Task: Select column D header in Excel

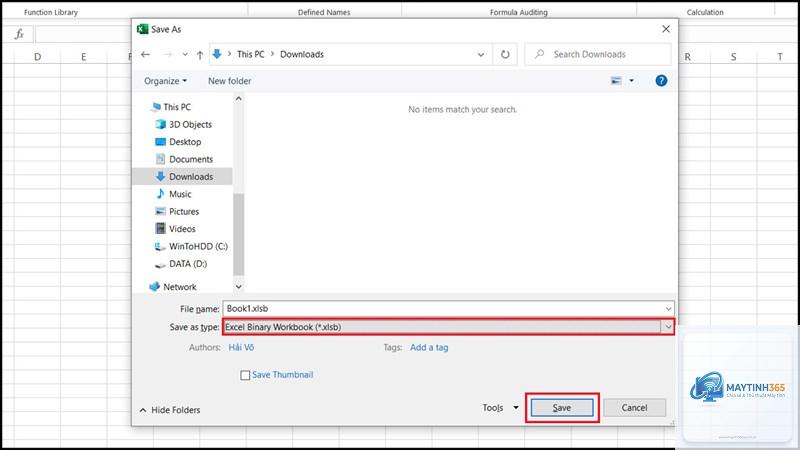Action: [37, 57]
